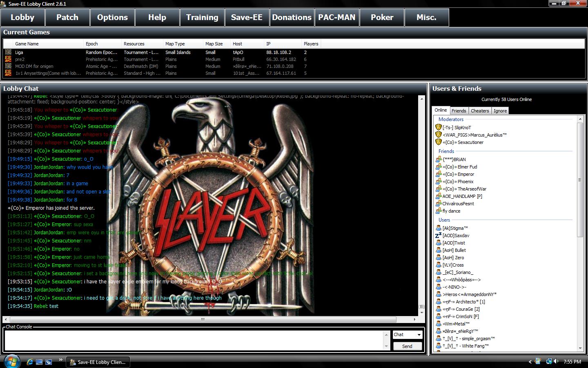Open the Cheaters tab

pos(479,111)
